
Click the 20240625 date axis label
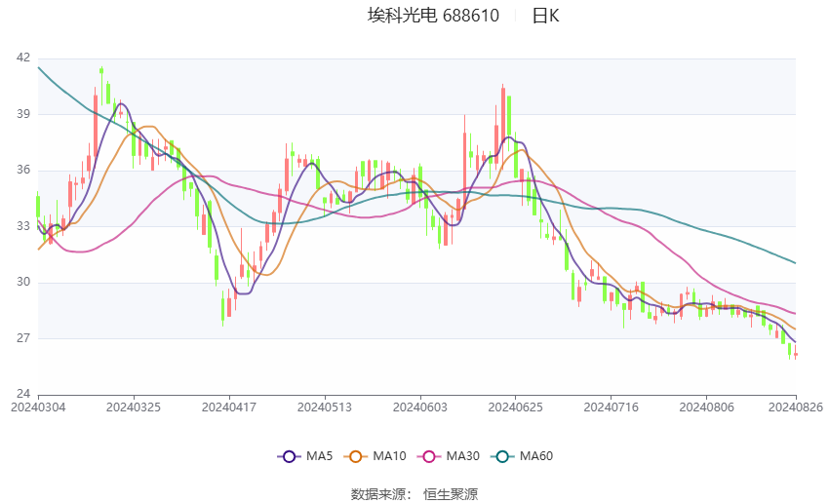pyautogui.click(x=516, y=407)
